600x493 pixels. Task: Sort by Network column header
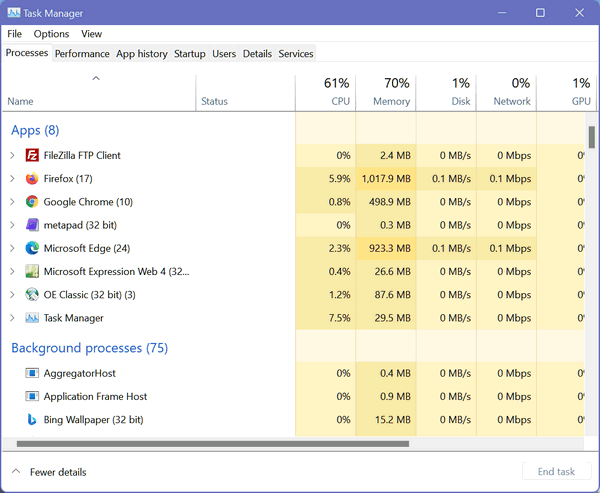506,92
